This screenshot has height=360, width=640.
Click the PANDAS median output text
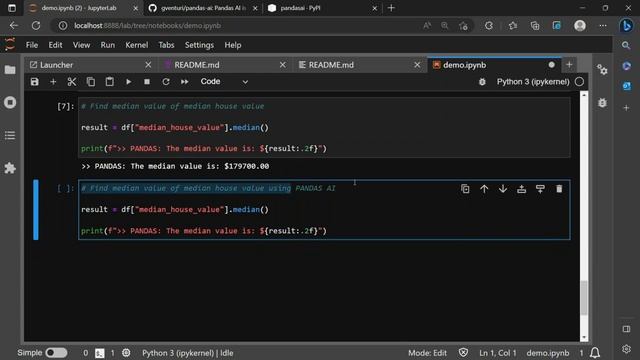coord(175,166)
